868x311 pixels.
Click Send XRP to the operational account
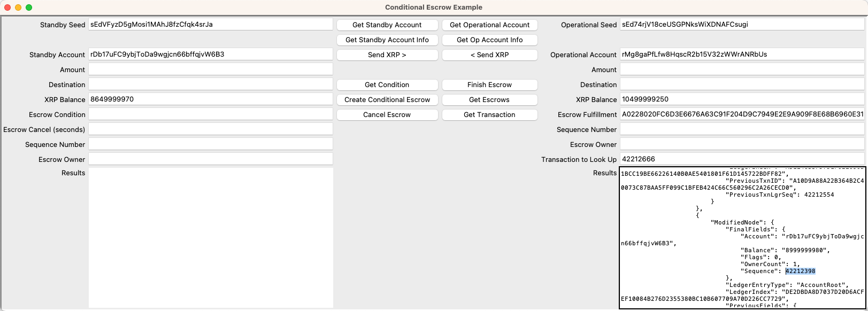pos(387,55)
